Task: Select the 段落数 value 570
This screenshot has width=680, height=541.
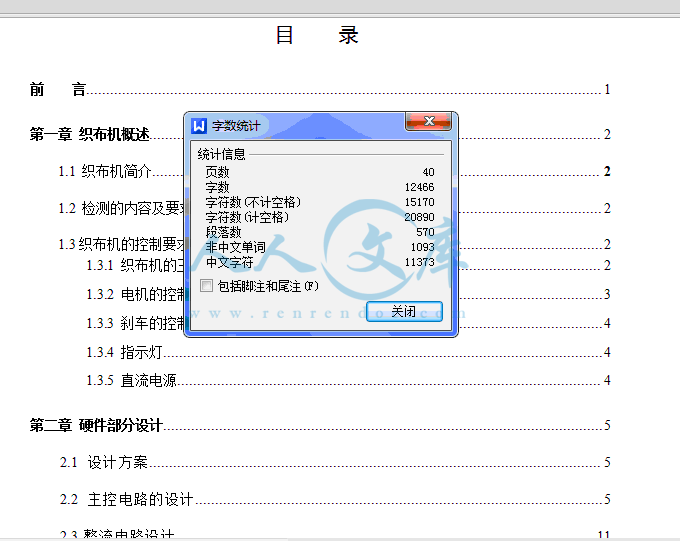Action: point(425,232)
